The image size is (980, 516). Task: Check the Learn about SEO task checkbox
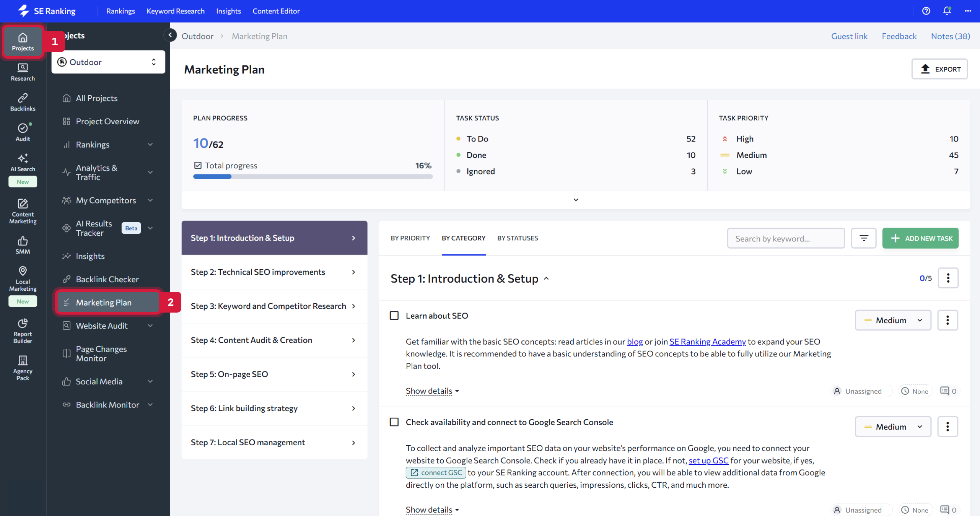[x=394, y=316]
